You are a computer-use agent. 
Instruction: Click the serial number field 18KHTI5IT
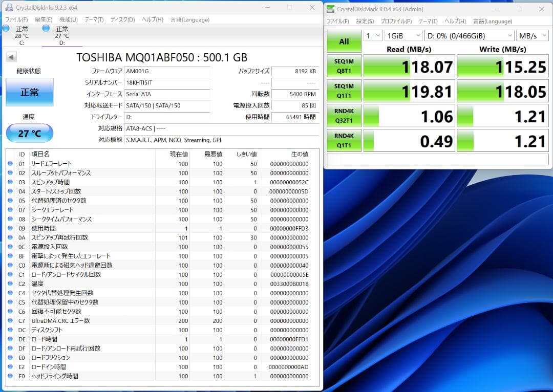167,82
